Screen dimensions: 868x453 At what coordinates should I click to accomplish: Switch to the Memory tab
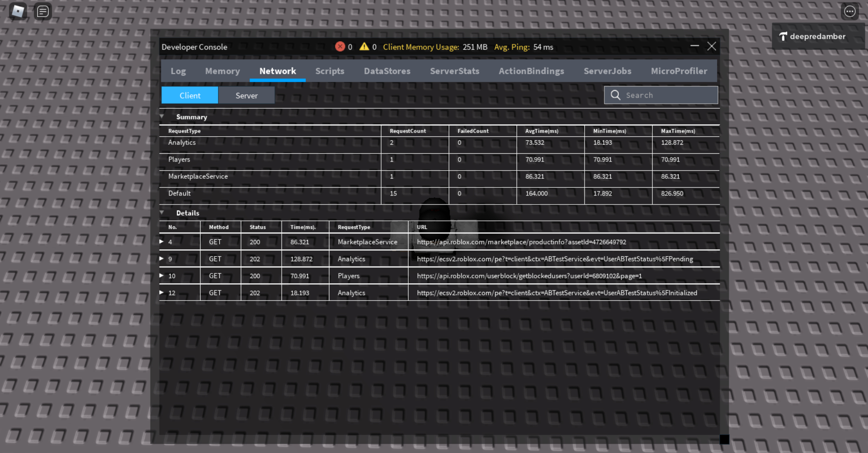(x=222, y=71)
